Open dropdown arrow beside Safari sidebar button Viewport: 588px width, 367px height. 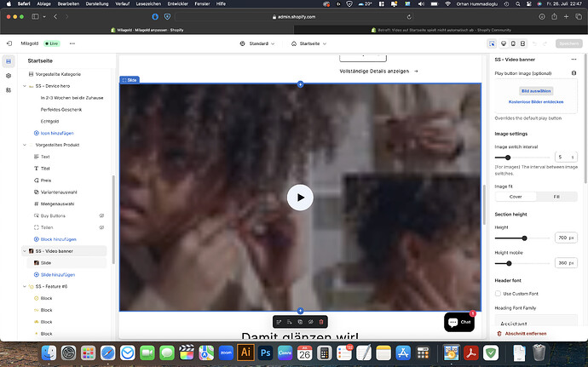coord(44,17)
